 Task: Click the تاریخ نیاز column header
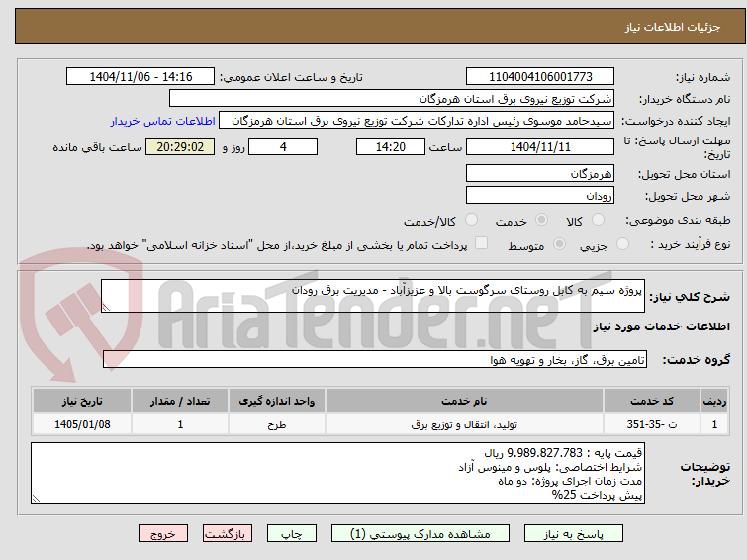(82, 401)
